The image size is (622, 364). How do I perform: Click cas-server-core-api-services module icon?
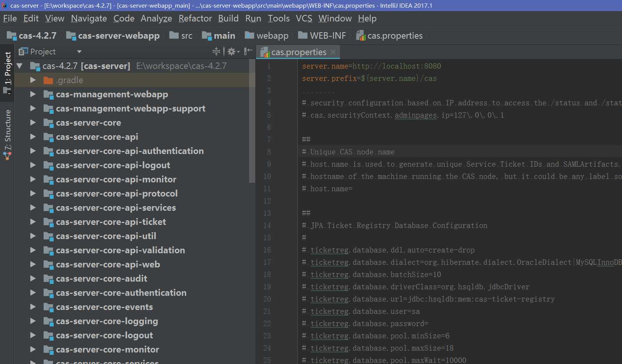pos(48,208)
